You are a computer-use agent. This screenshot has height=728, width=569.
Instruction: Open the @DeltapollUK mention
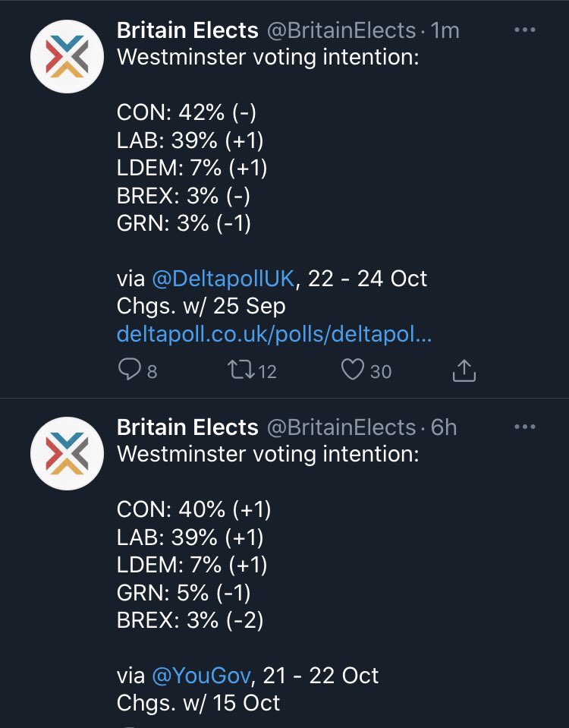223,279
